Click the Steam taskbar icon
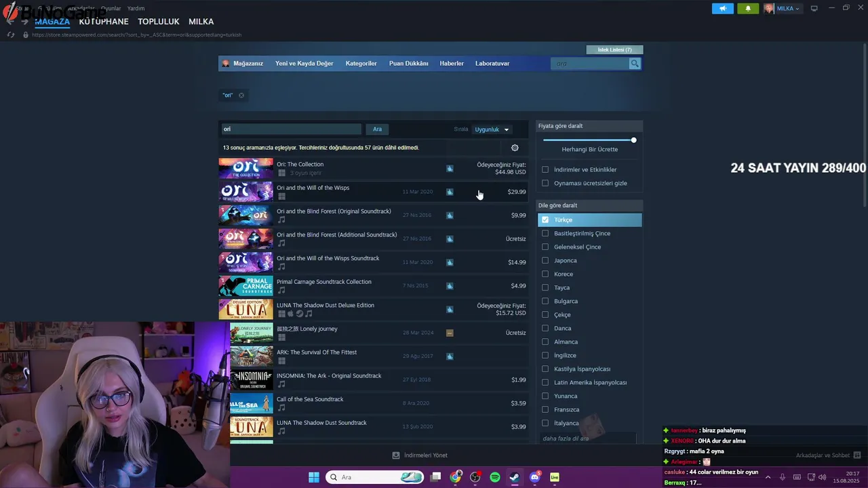Screen dimensions: 868x488 [515, 477]
